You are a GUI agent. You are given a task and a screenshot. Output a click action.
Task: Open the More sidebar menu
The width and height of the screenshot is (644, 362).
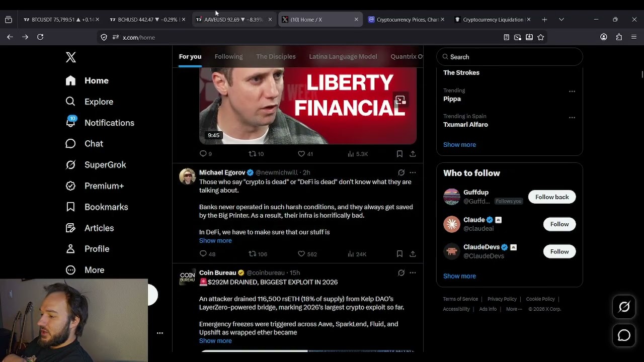tap(85, 270)
